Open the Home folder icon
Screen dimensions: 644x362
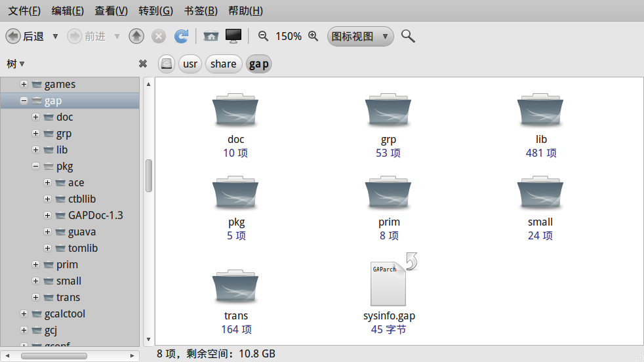coord(211,36)
